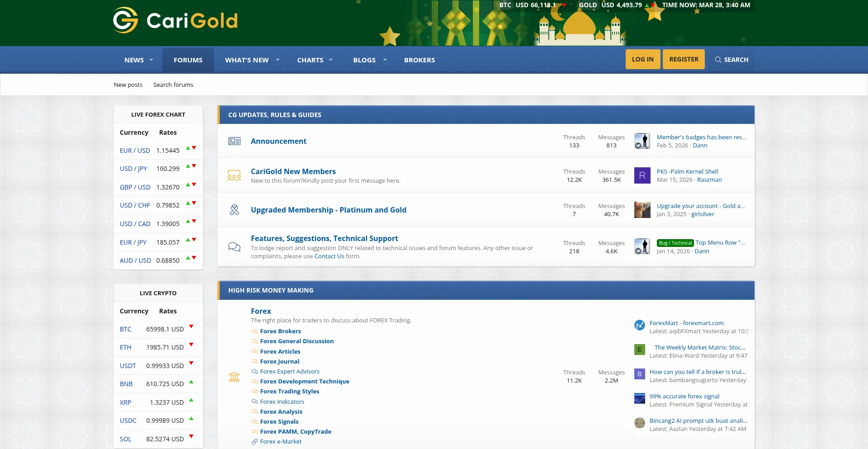Open the Forex forum title link

[x=261, y=311]
